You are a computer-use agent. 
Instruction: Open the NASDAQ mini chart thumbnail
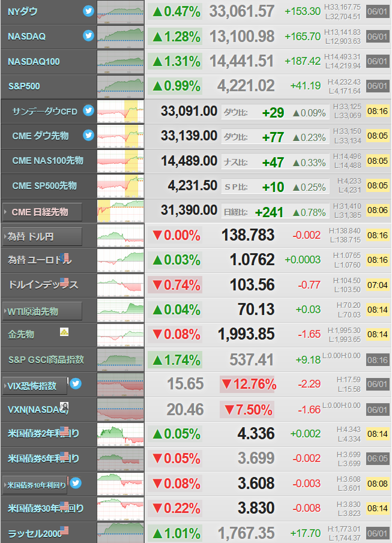point(120,37)
